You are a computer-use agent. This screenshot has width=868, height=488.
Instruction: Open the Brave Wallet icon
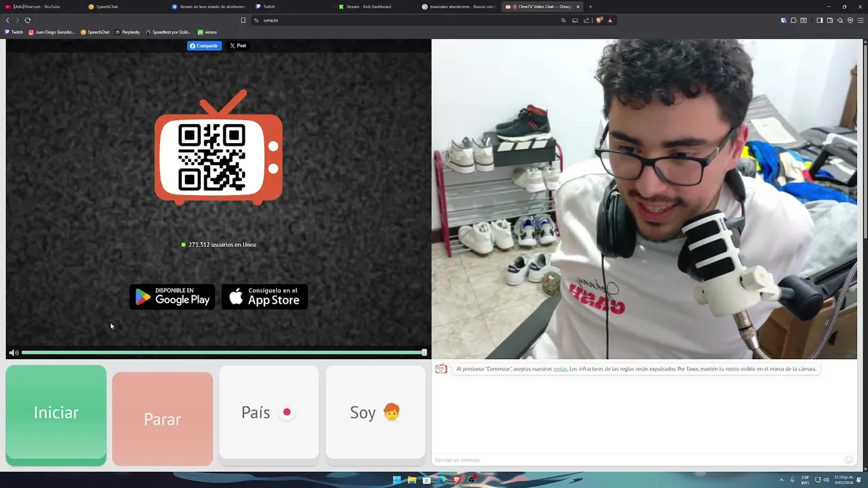pos(830,20)
